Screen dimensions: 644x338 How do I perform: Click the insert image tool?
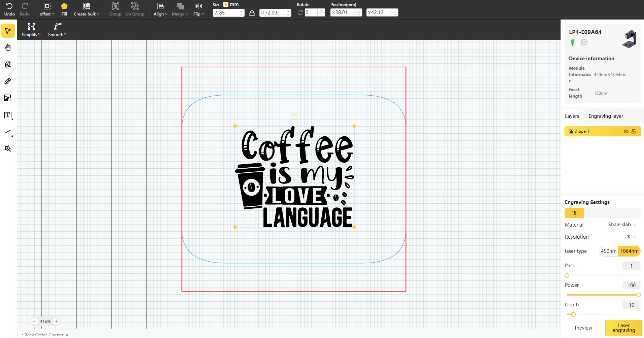(x=8, y=98)
